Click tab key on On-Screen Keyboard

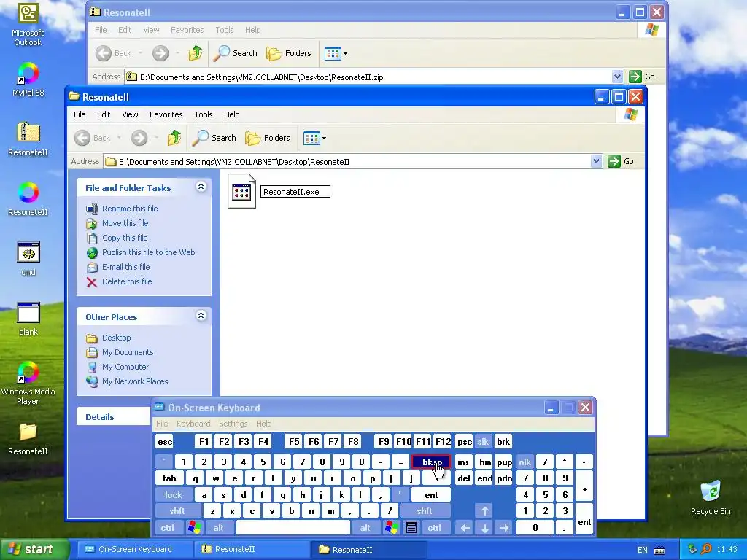[x=169, y=478]
